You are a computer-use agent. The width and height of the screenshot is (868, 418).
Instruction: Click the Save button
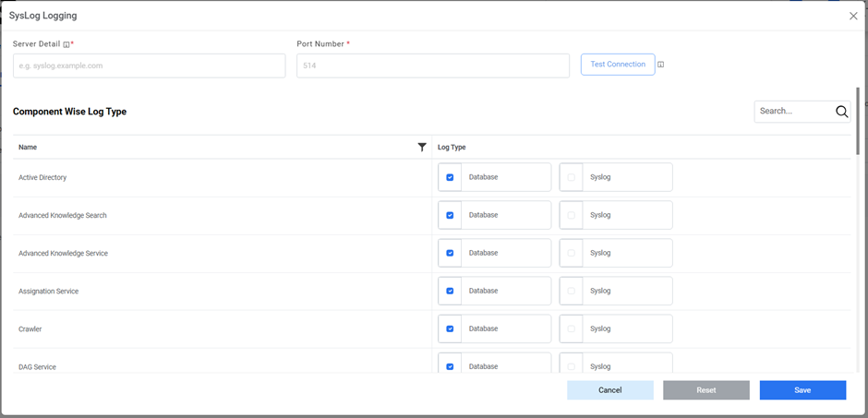(x=802, y=390)
